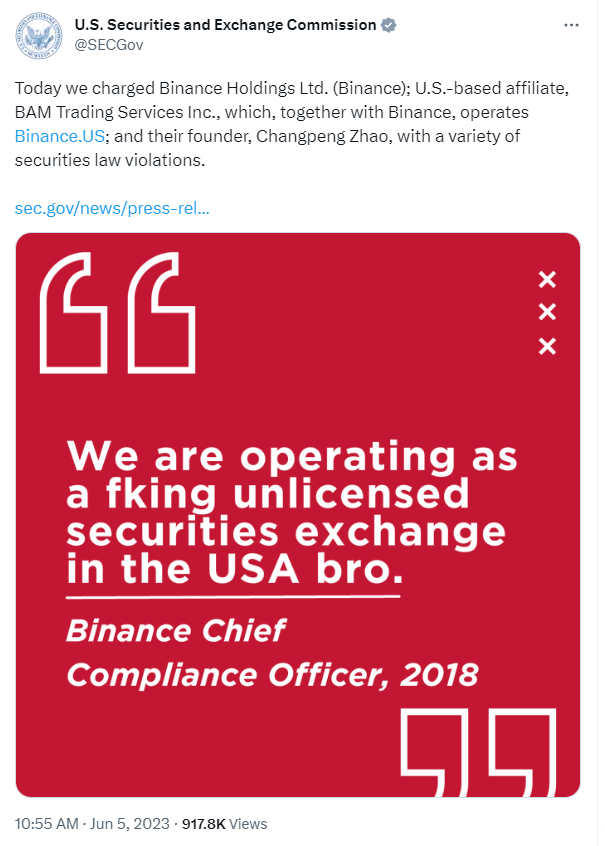The width and height of the screenshot is (605, 846).
Task: Click the @SECGov handle
Action: tap(109, 45)
